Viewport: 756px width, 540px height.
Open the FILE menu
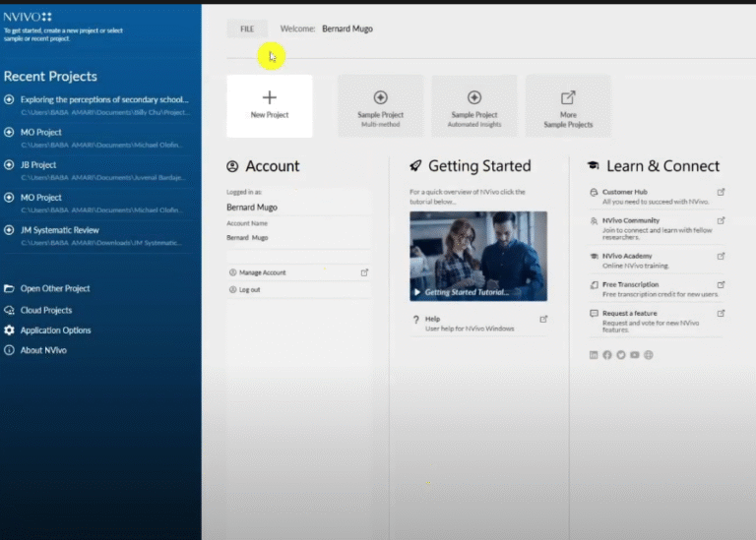click(x=247, y=30)
